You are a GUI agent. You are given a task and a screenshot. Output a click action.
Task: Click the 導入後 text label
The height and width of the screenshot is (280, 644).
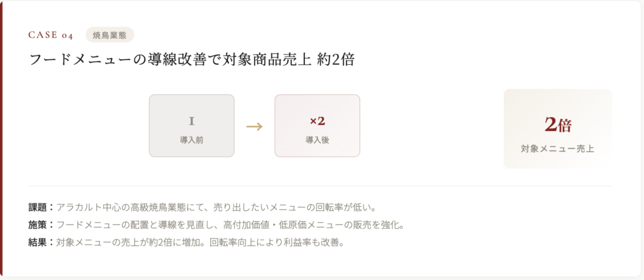tap(317, 139)
